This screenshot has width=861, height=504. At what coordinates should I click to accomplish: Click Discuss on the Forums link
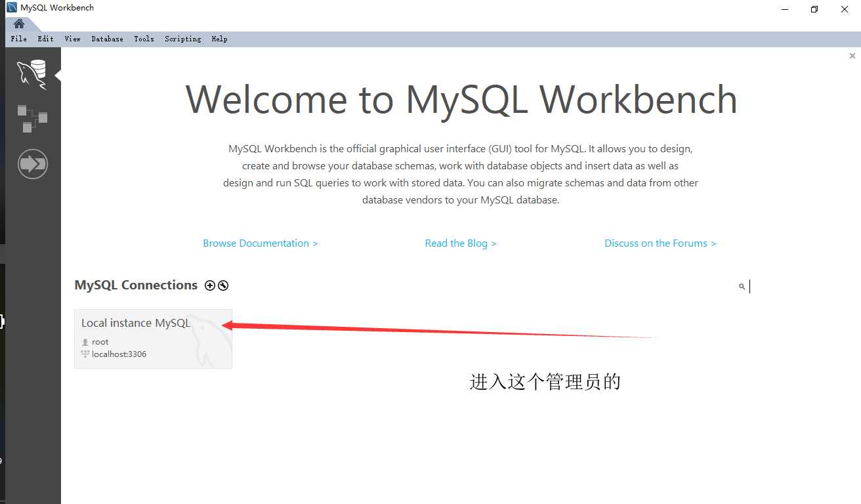coord(660,243)
